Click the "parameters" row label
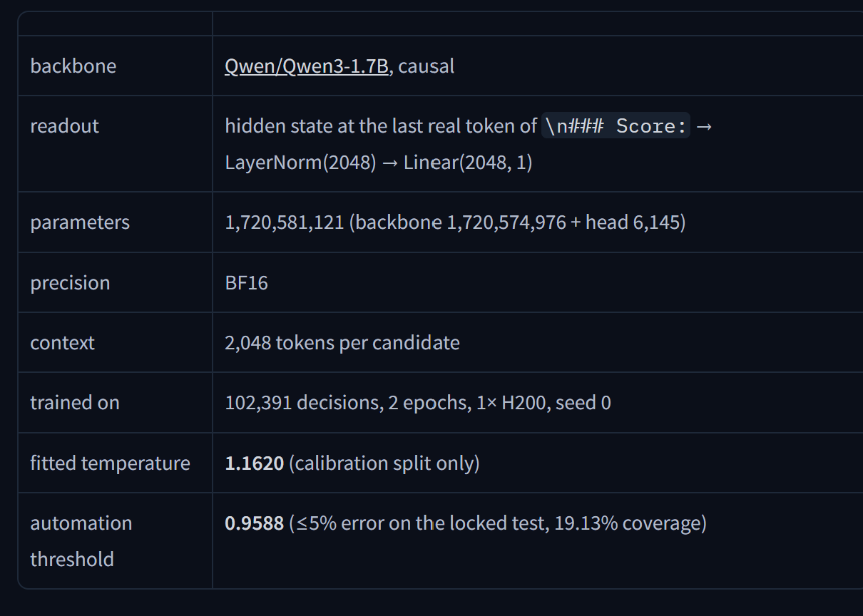Viewport: 863px width, 616px height. point(80,222)
